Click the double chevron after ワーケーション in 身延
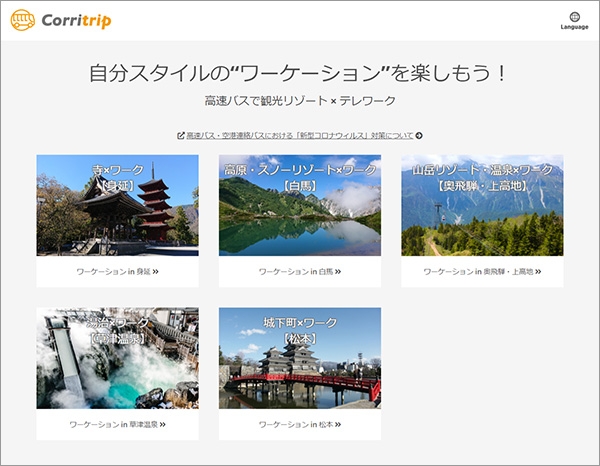The width and height of the screenshot is (600, 466). coord(156,271)
